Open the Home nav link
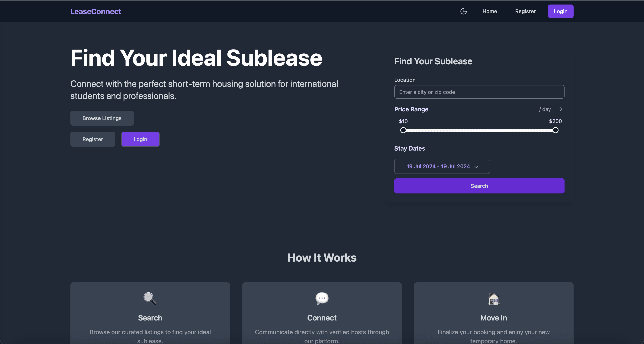644x344 pixels. click(x=490, y=11)
